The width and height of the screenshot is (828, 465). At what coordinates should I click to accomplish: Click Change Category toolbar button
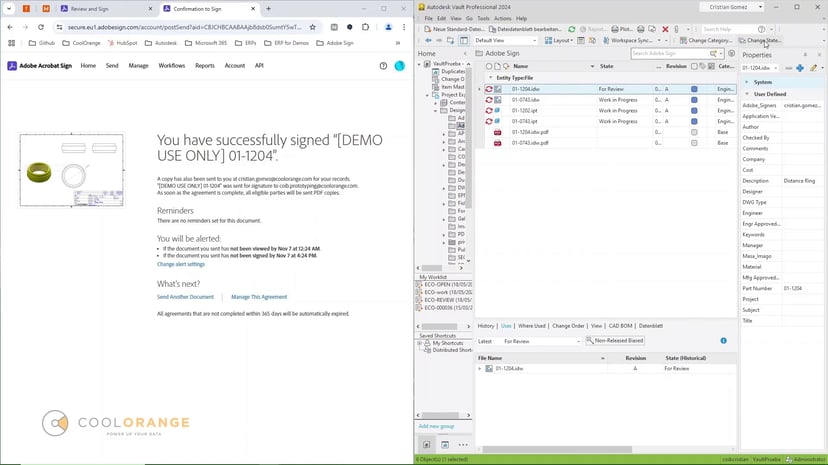point(706,40)
